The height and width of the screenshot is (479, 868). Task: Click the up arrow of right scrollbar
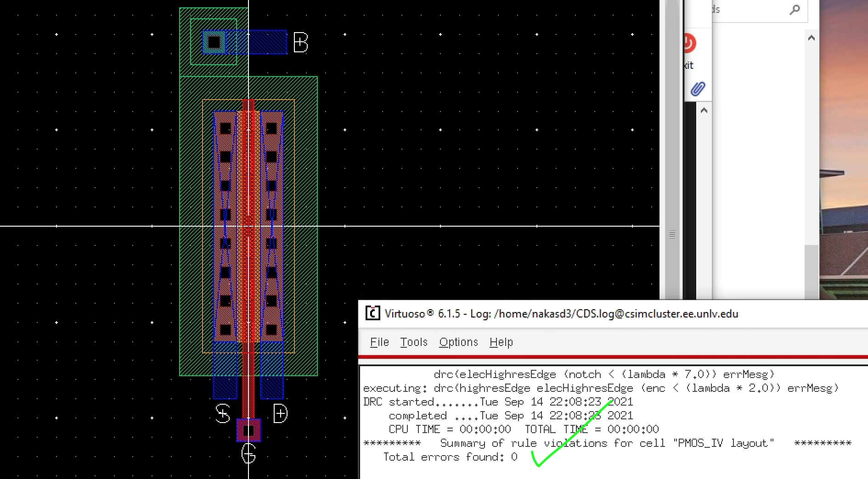point(812,38)
